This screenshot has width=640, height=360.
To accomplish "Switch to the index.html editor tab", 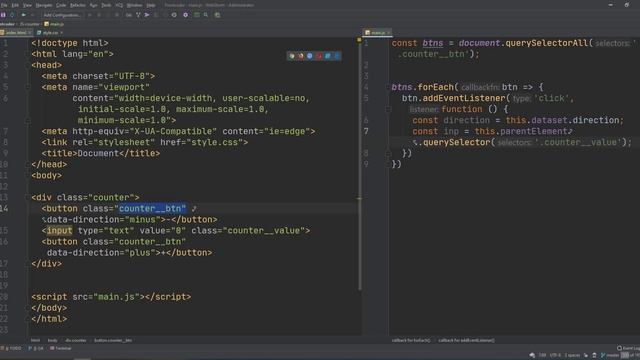I will point(16,33).
